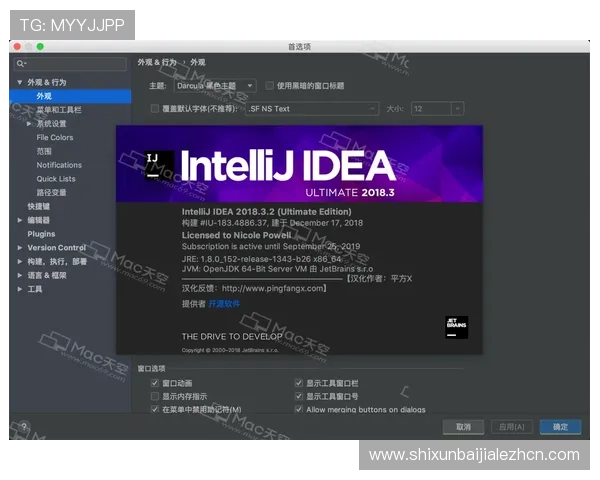Open Plugins settings page

(41, 234)
